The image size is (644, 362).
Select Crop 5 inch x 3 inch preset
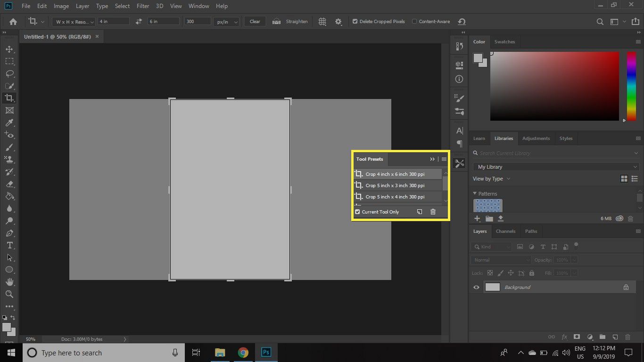pyautogui.click(x=398, y=185)
